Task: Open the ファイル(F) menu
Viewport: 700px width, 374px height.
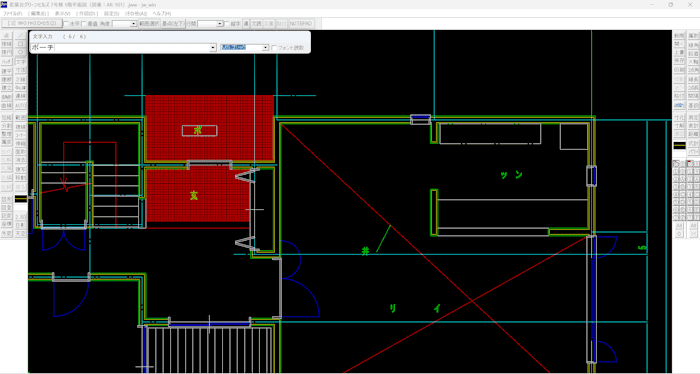Action: coord(13,13)
